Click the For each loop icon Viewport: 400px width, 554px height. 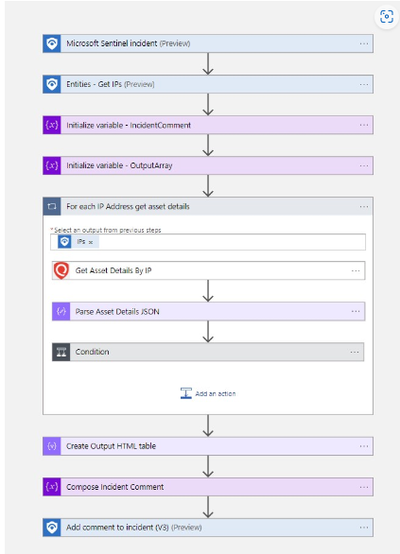[x=52, y=207]
